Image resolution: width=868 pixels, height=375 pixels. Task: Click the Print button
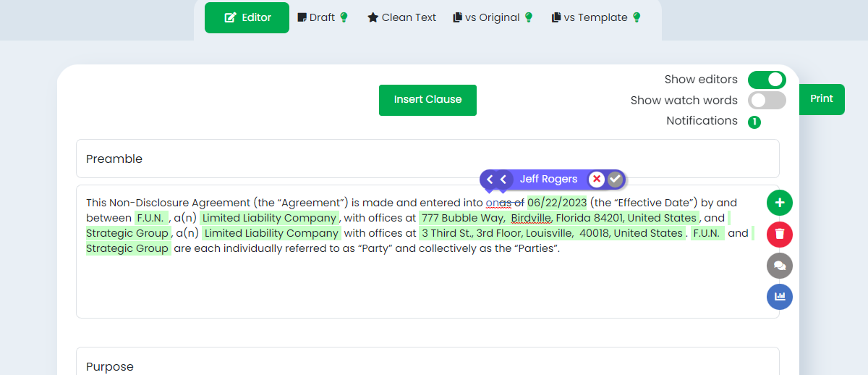822,99
